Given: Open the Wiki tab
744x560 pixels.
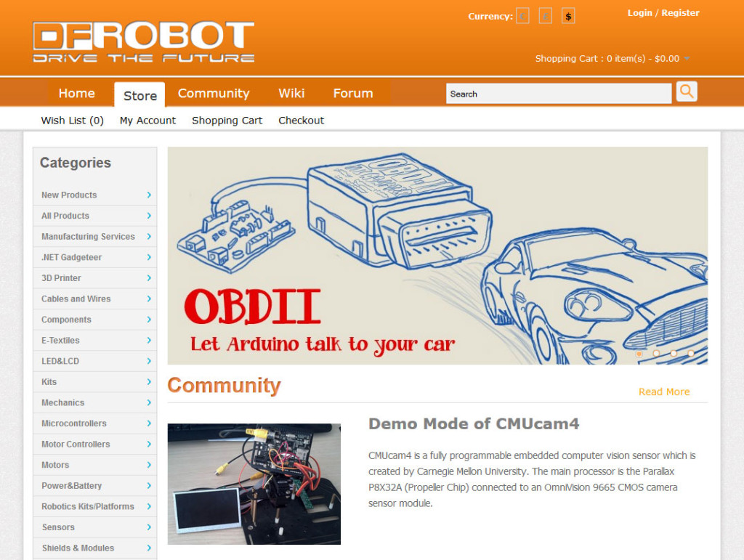Looking at the screenshot, I should tap(291, 94).
